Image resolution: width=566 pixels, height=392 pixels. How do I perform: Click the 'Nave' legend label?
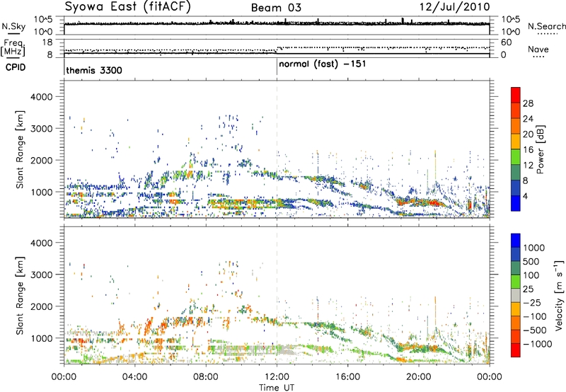click(x=538, y=50)
